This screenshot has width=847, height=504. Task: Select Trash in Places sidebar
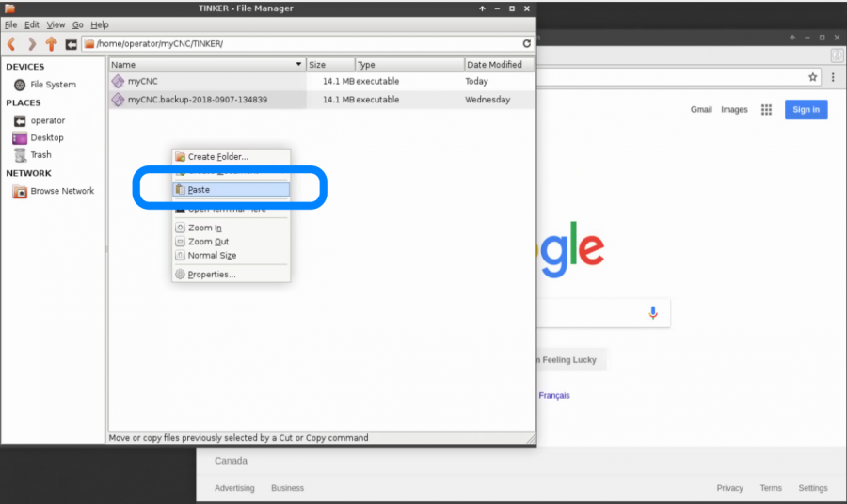(x=40, y=155)
